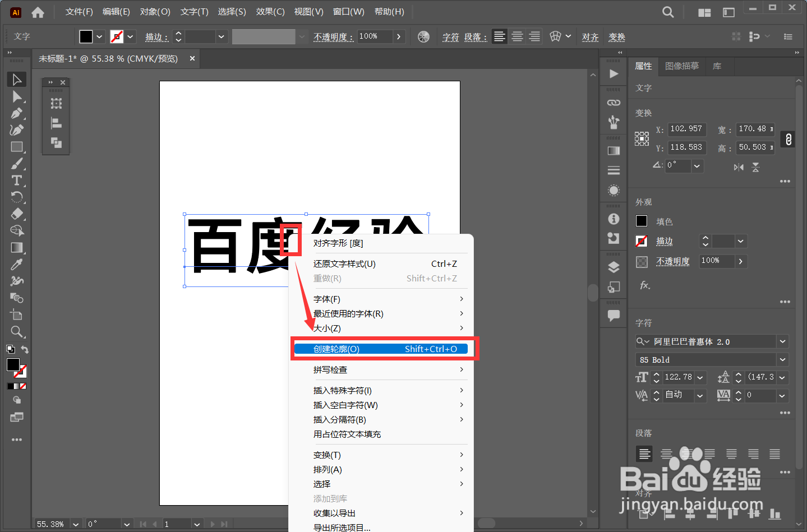Click the 对齐 link in the control bar
The width and height of the screenshot is (807, 532).
(x=590, y=37)
